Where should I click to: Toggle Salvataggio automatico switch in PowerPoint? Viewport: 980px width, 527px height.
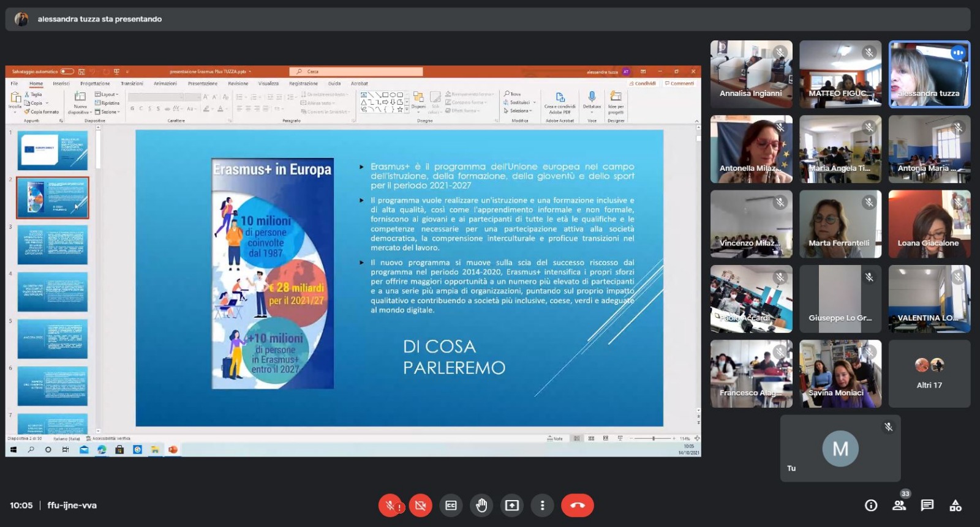[x=67, y=72]
